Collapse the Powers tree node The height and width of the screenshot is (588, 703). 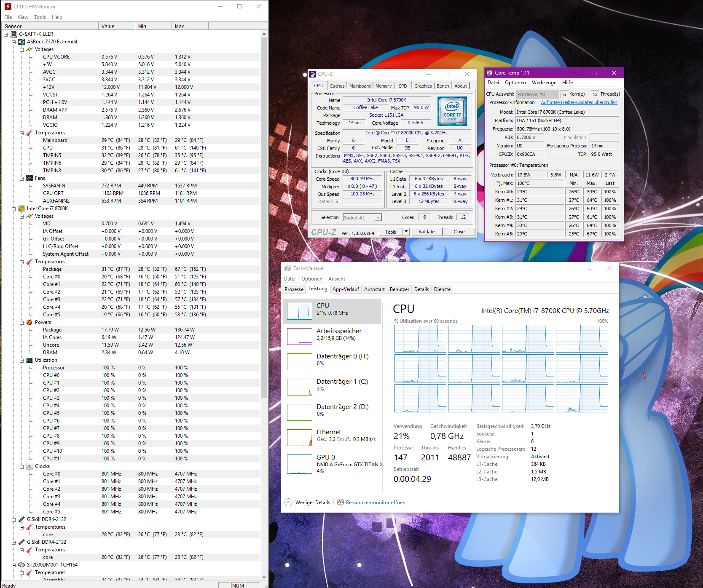[22, 323]
